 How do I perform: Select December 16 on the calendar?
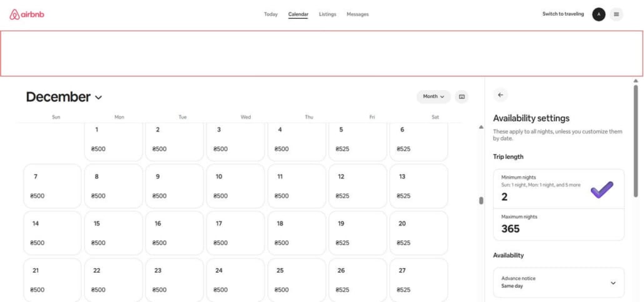(x=174, y=233)
